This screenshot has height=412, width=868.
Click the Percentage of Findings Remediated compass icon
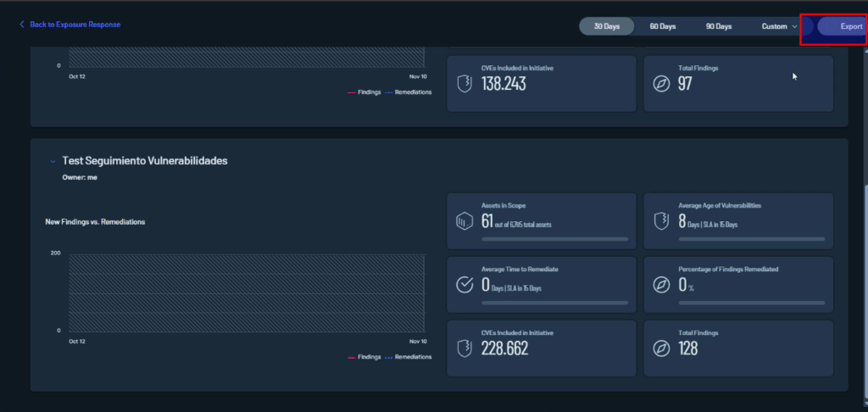[x=661, y=285]
